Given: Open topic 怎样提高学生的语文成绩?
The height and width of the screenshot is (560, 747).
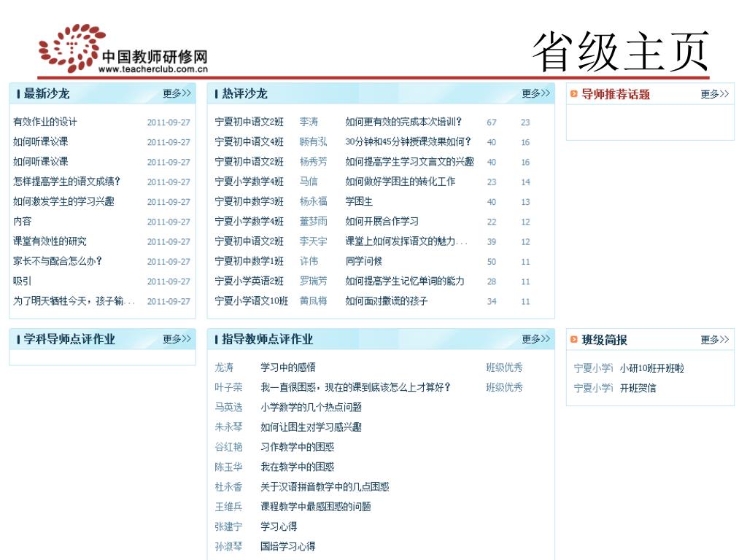Looking at the screenshot, I should (66, 182).
